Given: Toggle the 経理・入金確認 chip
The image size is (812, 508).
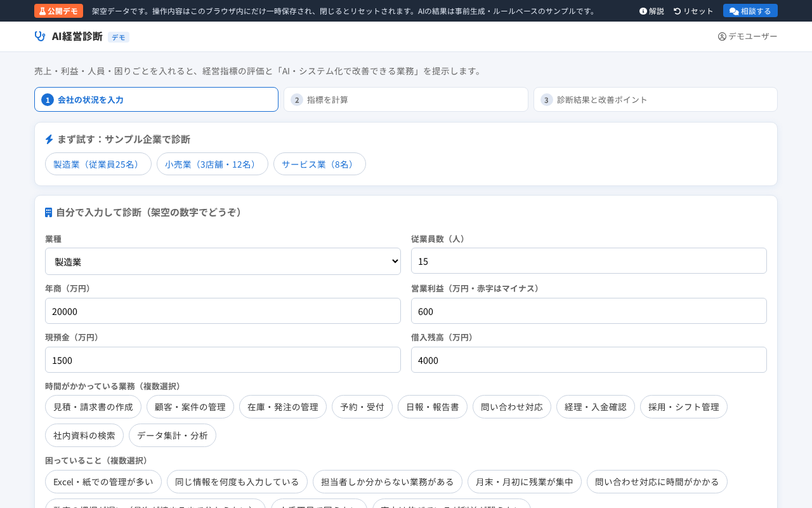Looking at the screenshot, I should coord(596,407).
